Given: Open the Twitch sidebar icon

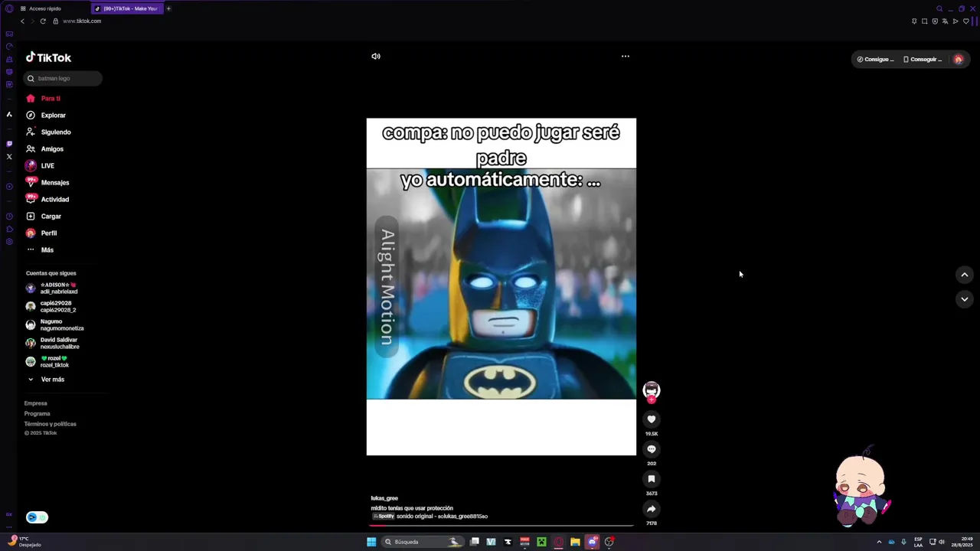Looking at the screenshot, I should coord(9,143).
